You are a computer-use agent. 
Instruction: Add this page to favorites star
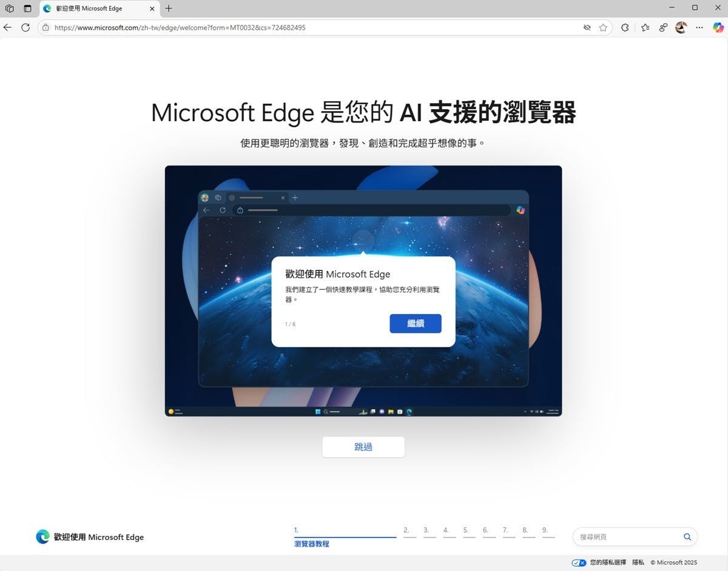(603, 27)
